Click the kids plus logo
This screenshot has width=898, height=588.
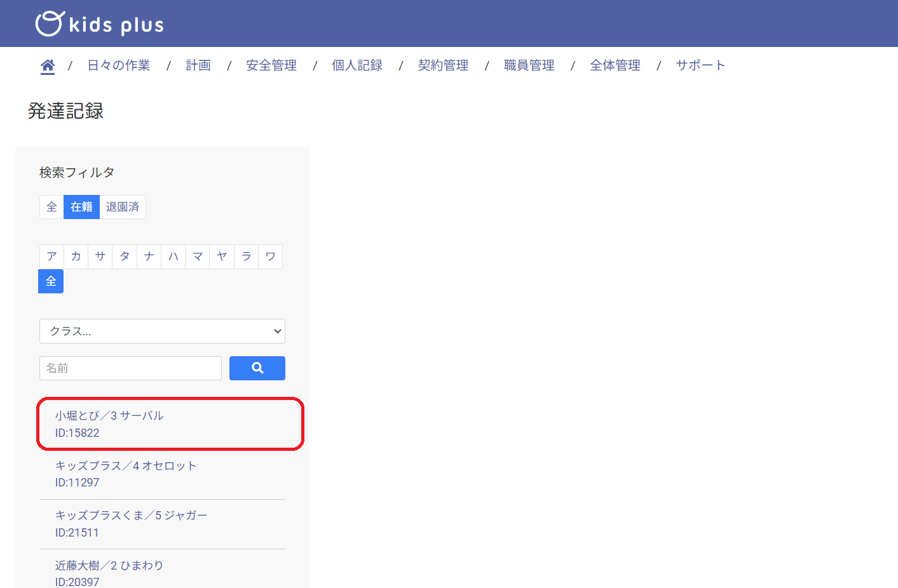[x=100, y=24]
